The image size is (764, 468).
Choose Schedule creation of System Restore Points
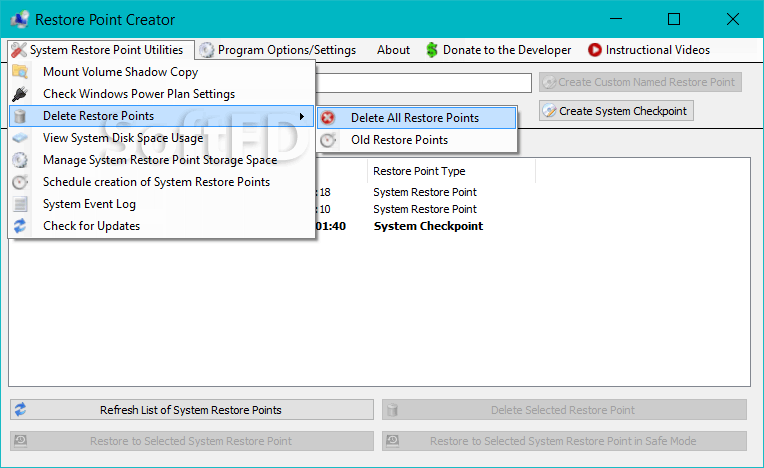tap(161, 182)
